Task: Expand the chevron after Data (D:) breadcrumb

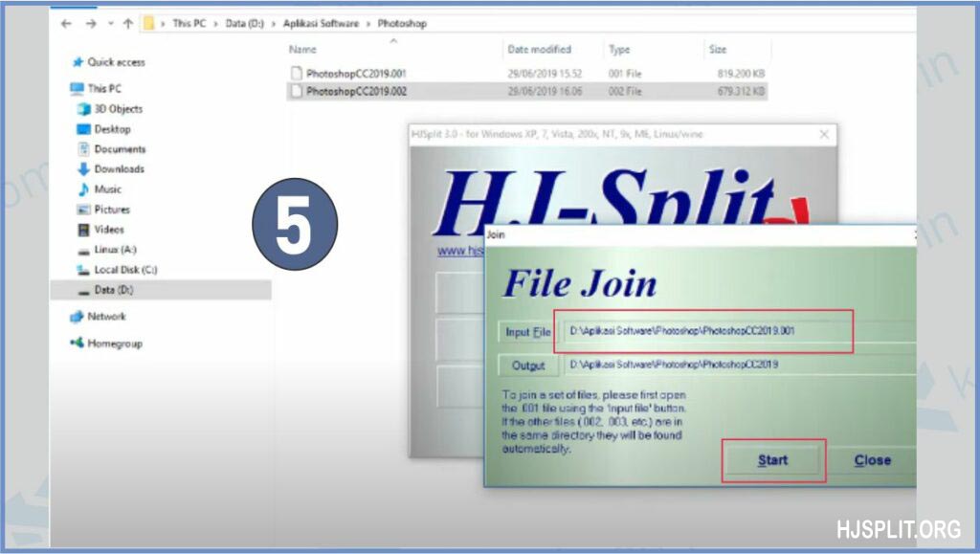Action: 273,24
